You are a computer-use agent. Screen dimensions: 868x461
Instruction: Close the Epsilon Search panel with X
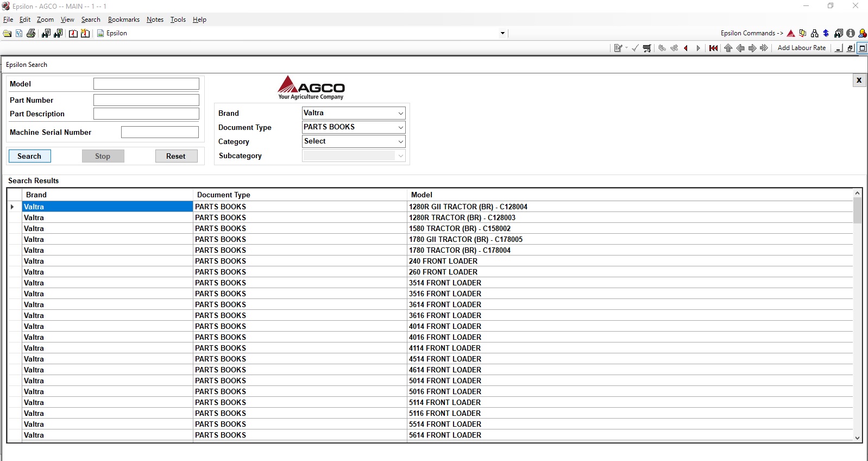click(x=859, y=80)
